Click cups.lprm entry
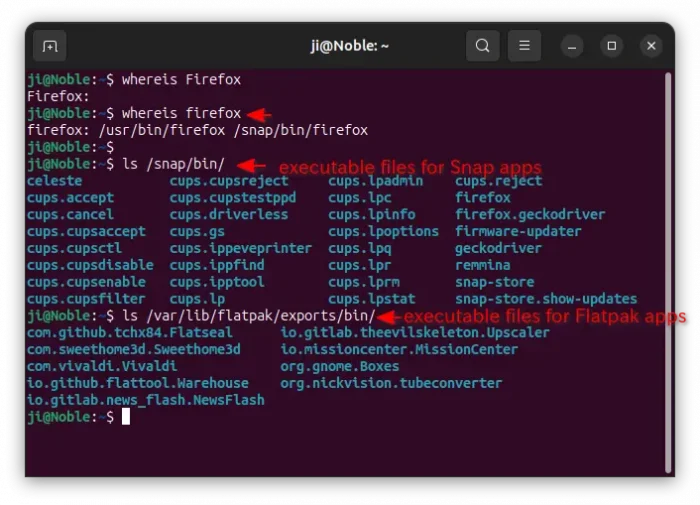Screen dimensions: 700x505 tap(364, 282)
